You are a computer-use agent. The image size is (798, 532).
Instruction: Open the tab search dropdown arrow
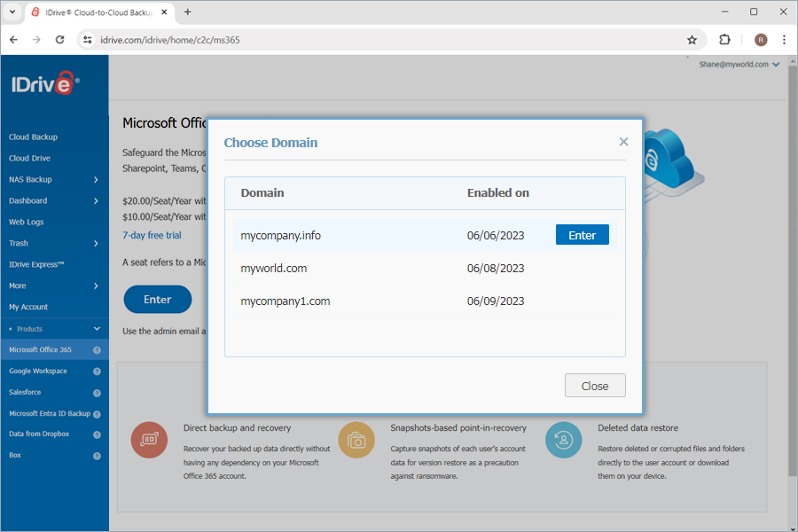click(x=12, y=12)
